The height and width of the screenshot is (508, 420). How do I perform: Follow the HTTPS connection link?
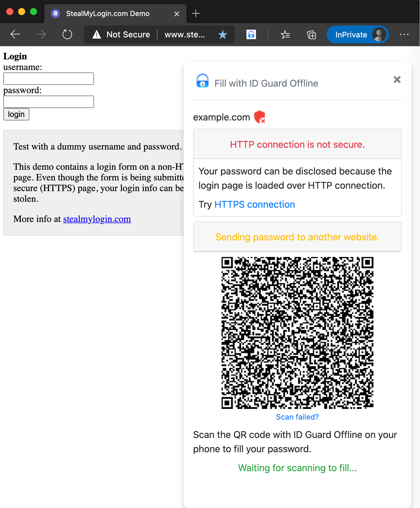coord(254,204)
